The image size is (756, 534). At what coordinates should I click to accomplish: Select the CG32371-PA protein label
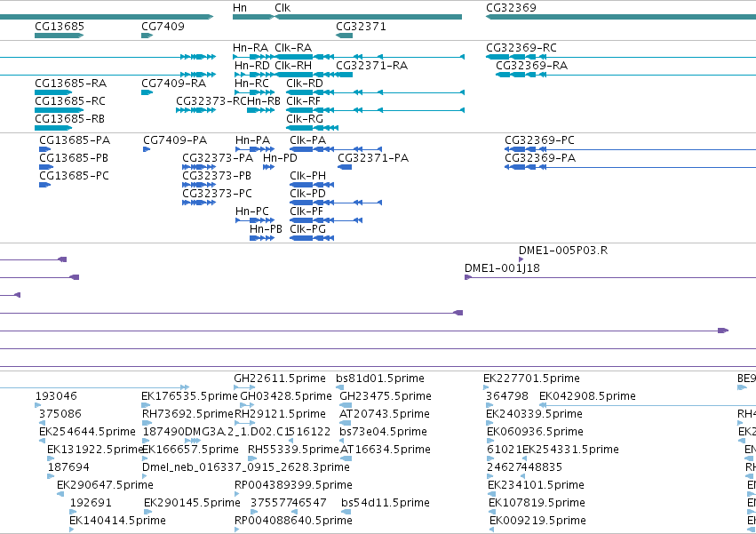click(373, 158)
